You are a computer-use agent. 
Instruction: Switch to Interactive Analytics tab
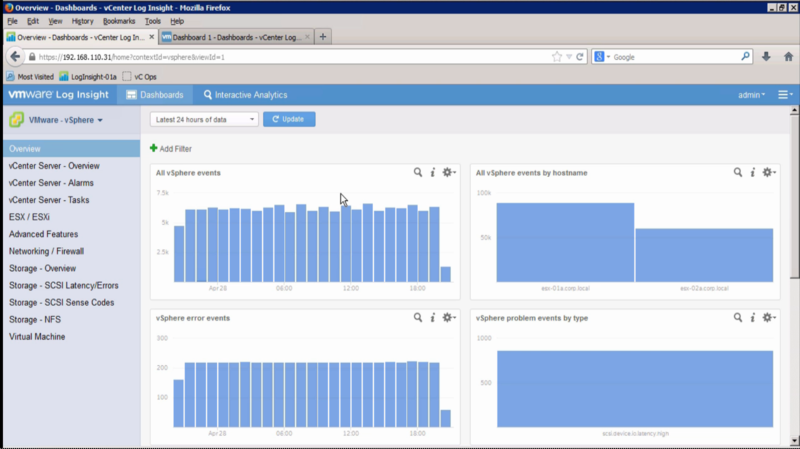tap(246, 95)
